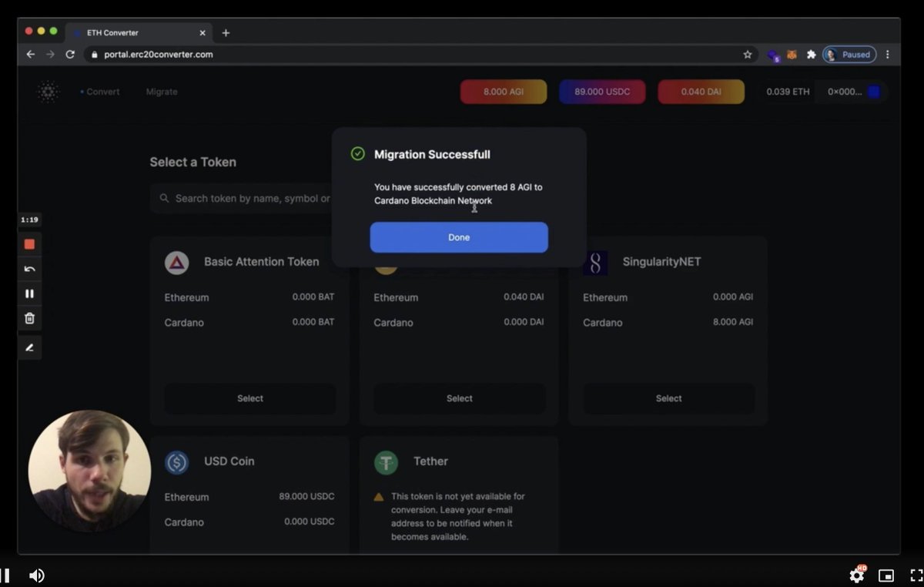Click the 0.040 DAI Ethereum balance
Screen dimensions: 924x587
(524, 297)
